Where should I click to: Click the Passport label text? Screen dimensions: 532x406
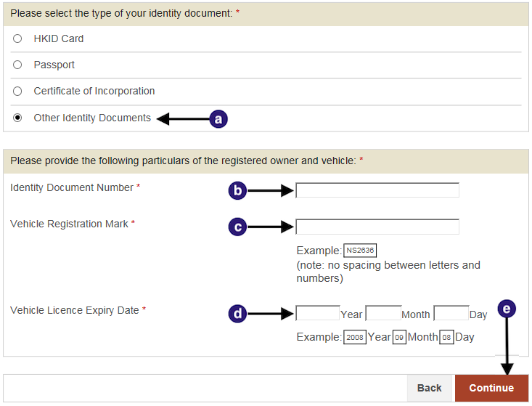[54, 65]
